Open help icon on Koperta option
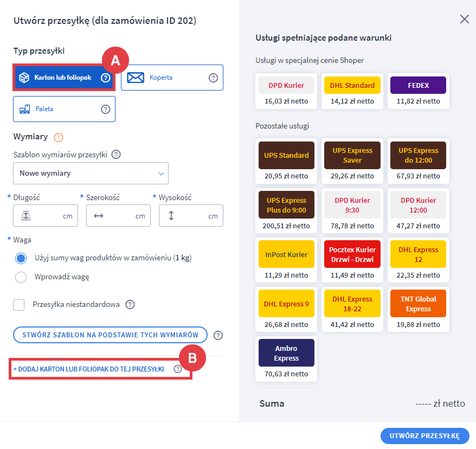The width and height of the screenshot is (476, 449). click(x=213, y=78)
